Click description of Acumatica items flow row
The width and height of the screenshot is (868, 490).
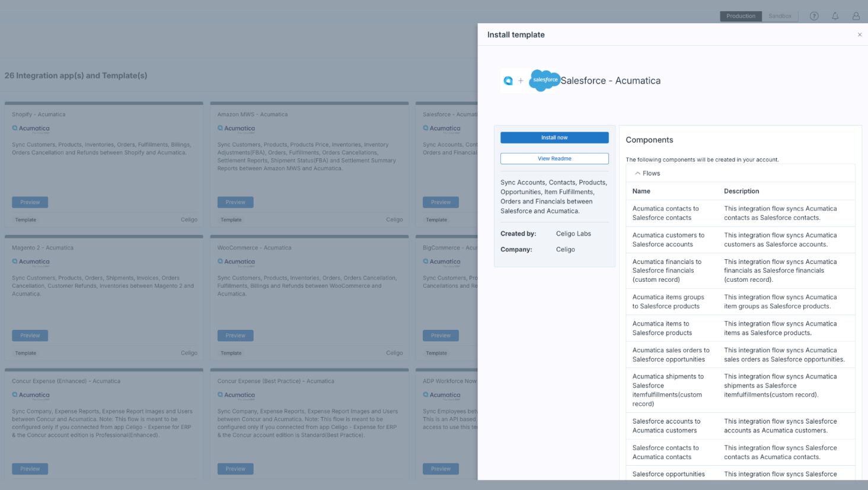tap(780, 328)
